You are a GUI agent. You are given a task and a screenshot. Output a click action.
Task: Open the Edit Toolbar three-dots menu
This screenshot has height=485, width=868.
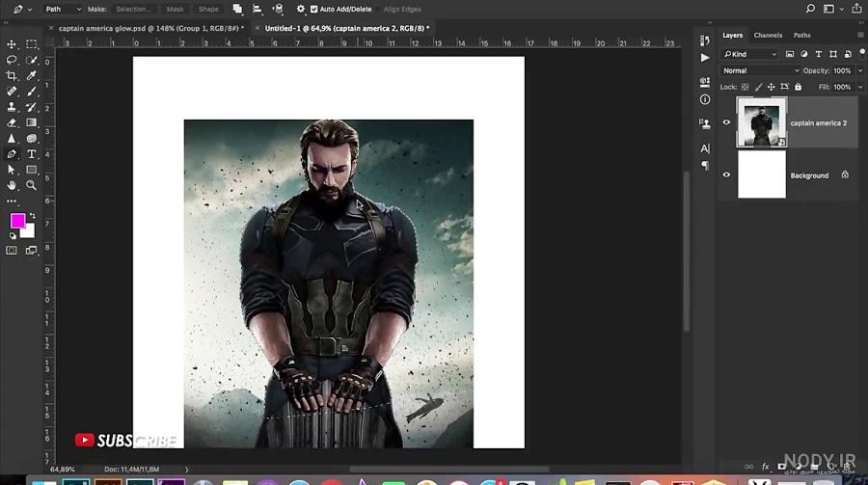click(11, 202)
